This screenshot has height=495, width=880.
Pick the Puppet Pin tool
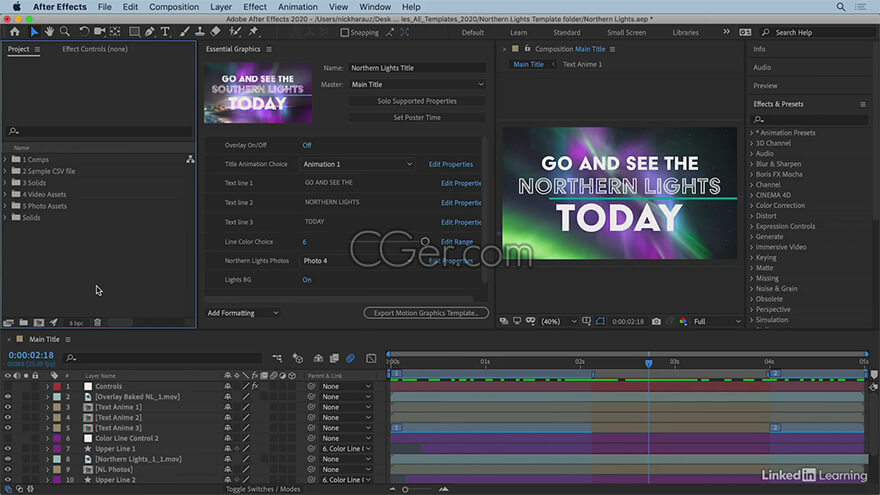[x=254, y=32]
